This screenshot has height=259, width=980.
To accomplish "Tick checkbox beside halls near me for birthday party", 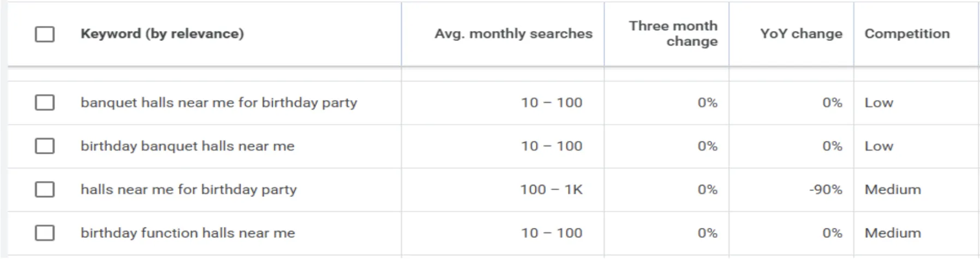I will pos(45,190).
